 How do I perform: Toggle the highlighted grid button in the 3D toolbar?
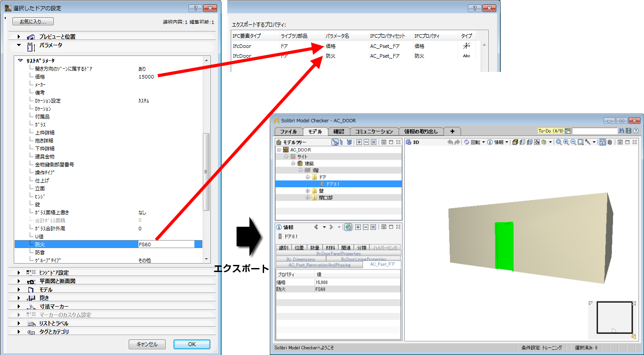coord(603,142)
